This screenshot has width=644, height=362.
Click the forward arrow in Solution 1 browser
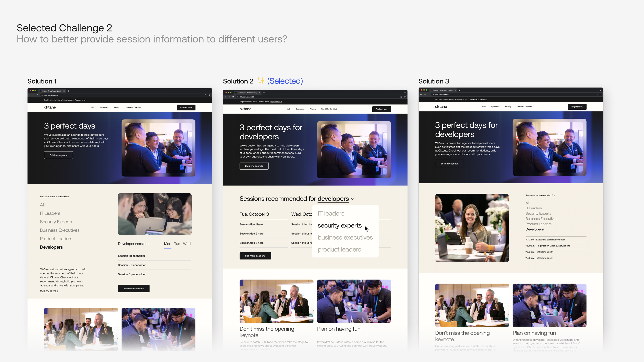34,95
